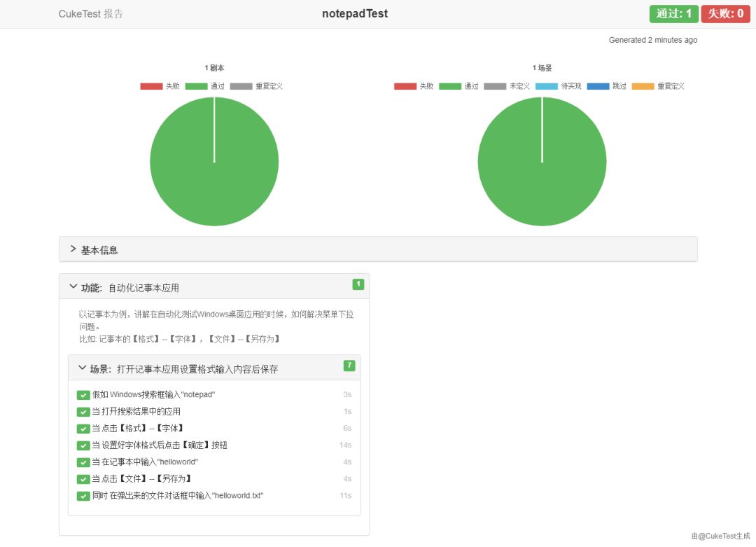Viewport: 756px width, 547px height.
Task: Click orange 重复定义 swatch in 场景 legend
Action: [643, 86]
